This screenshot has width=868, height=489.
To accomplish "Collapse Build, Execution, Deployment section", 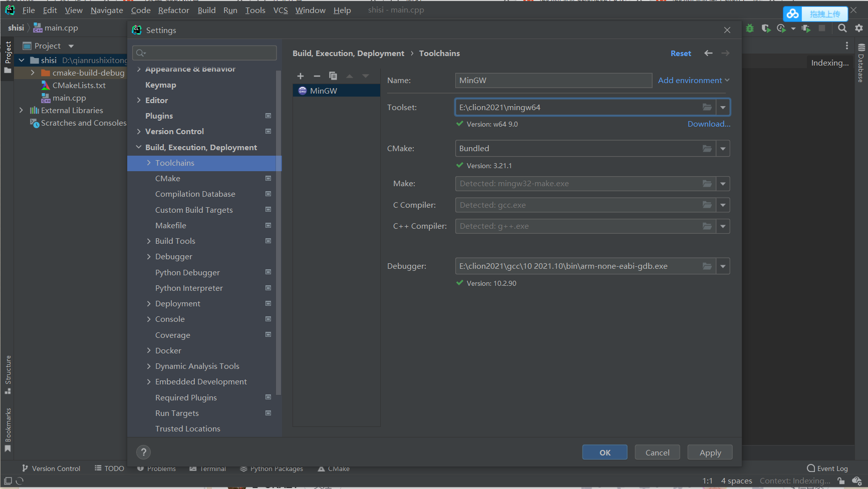I will pos(139,147).
